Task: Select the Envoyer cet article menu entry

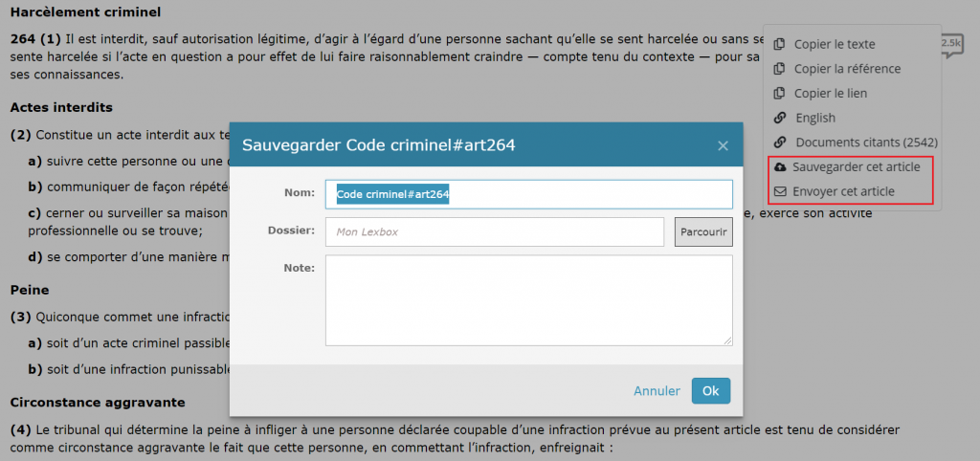Action: pos(843,191)
